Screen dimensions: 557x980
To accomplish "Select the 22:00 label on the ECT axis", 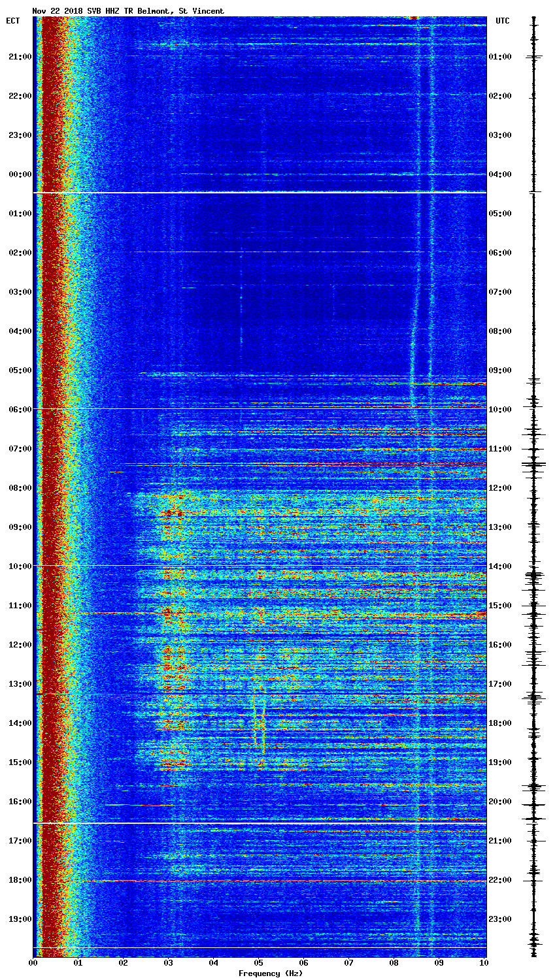I will pyautogui.click(x=20, y=96).
